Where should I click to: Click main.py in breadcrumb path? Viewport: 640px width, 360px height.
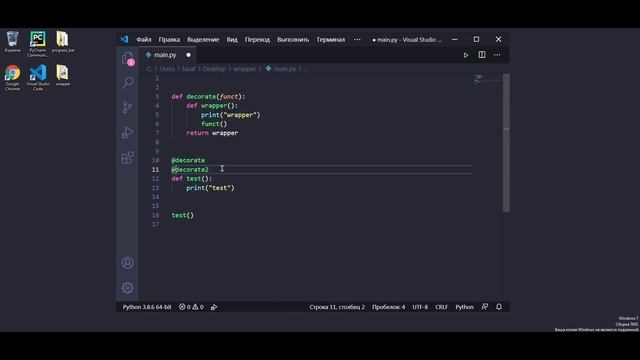284,69
